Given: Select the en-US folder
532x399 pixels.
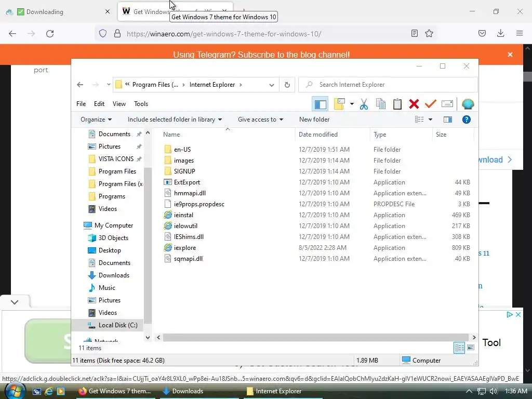Looking at the screenshot, I should [182, 149].
